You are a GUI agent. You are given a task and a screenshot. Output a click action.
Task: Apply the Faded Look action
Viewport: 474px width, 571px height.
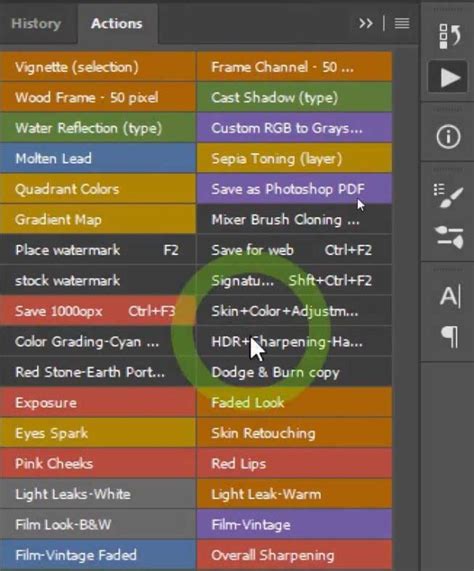(295, 402)
